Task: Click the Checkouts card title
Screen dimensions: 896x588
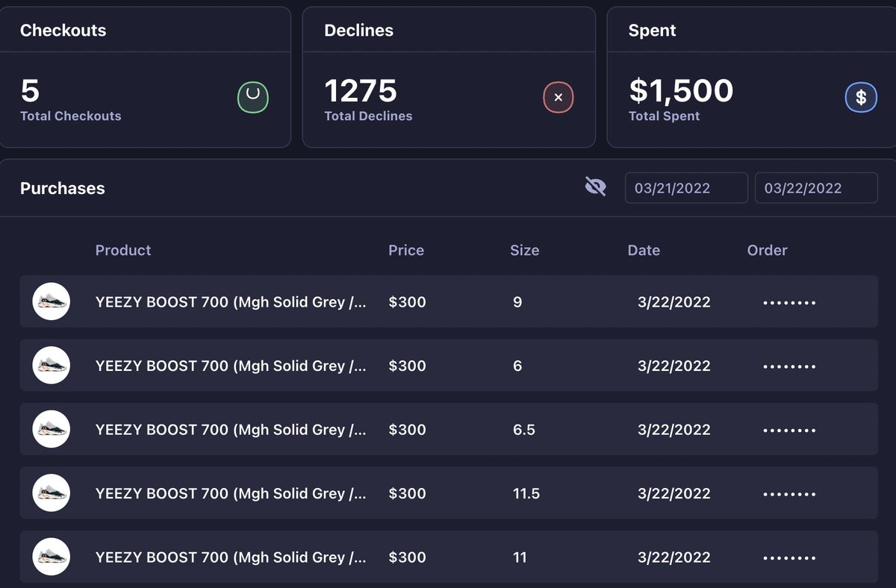Action: click(63, 31)
